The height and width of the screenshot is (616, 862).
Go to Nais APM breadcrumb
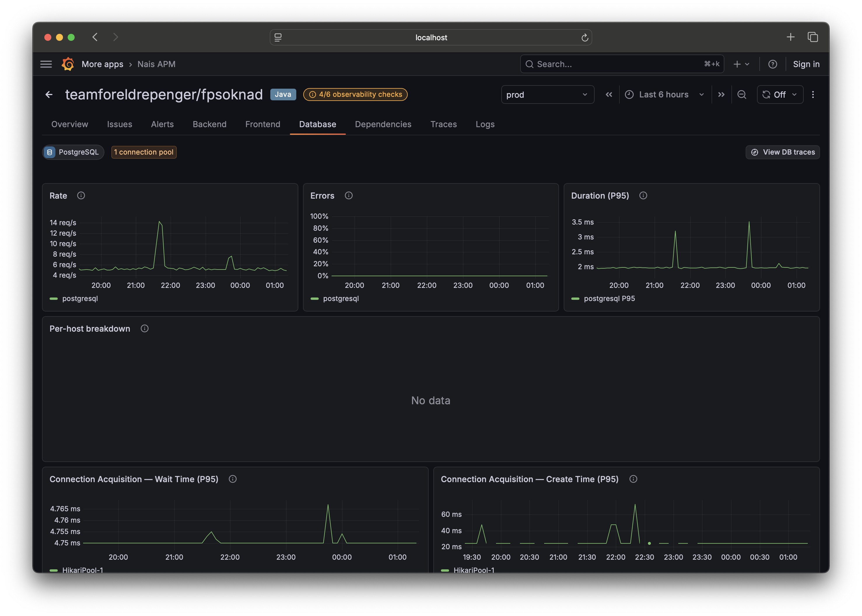click(x=156, y=64)
